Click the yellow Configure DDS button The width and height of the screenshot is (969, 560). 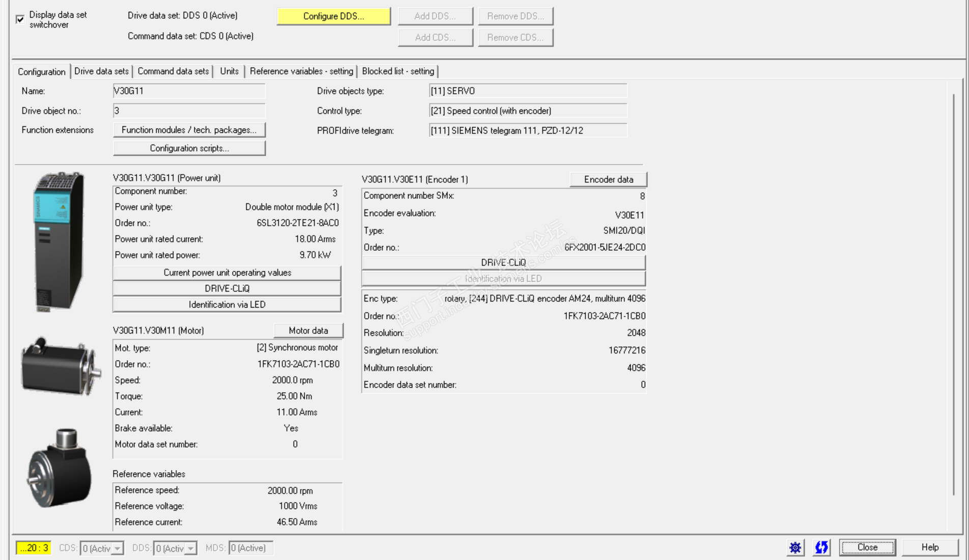(x=334, y=16)
